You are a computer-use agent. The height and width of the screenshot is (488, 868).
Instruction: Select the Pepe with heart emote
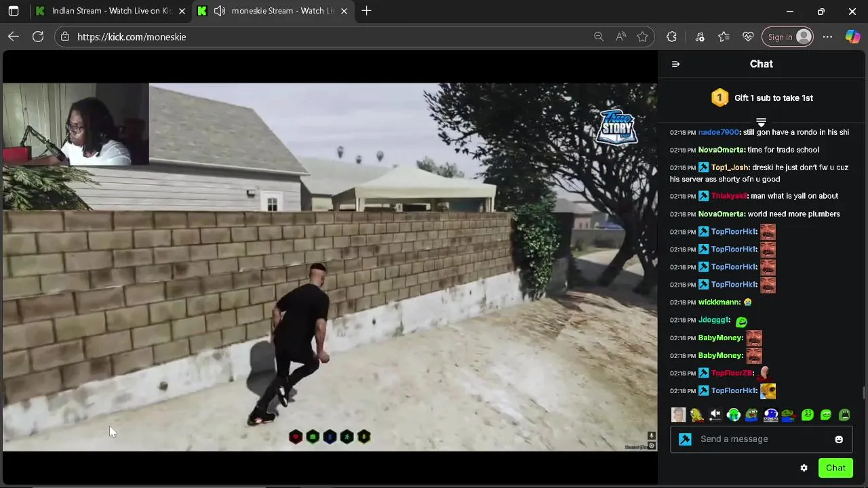click(789, 415)
